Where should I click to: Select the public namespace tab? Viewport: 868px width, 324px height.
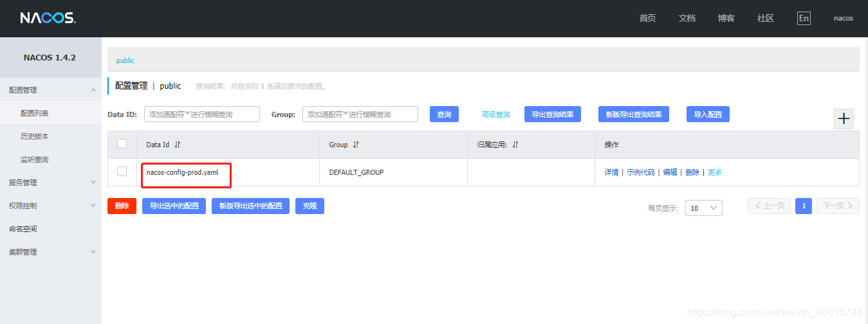pos(125,60)
